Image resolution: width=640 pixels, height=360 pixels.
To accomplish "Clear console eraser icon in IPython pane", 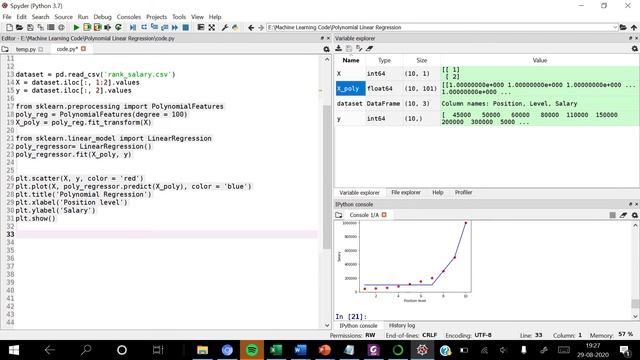I will point(623,215).
